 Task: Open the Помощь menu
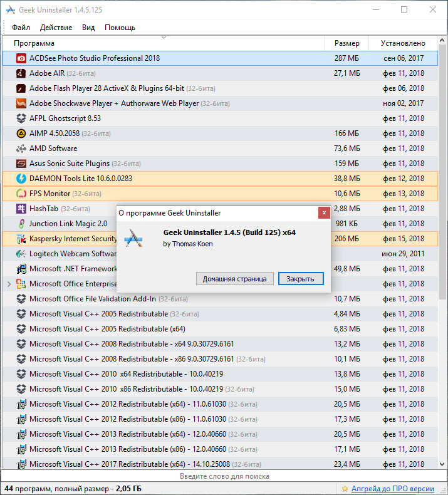(x=120, y=28)
